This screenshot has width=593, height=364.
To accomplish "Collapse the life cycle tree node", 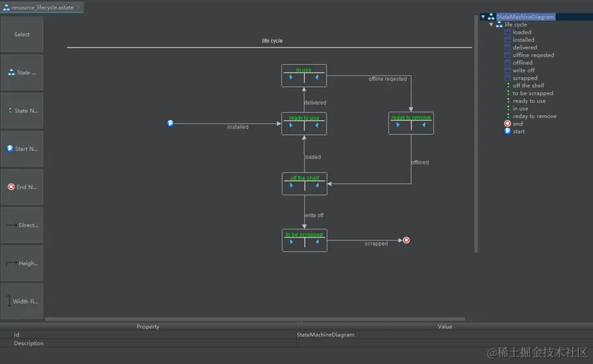I will click(491, 25).
